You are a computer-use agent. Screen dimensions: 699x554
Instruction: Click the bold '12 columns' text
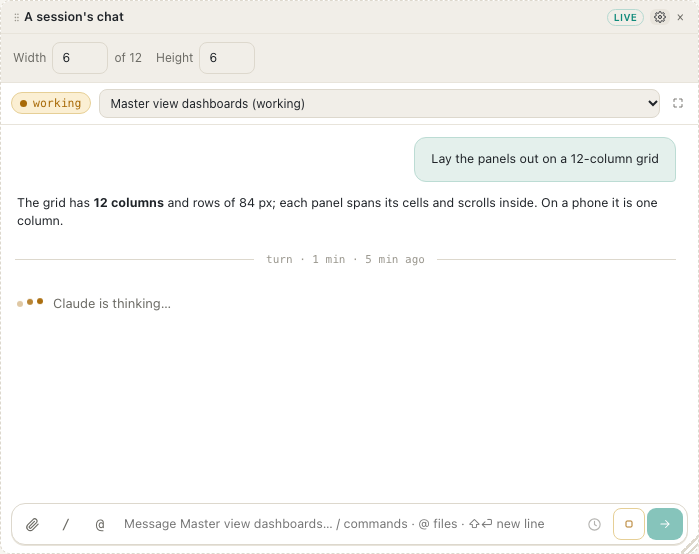[128, 203]
